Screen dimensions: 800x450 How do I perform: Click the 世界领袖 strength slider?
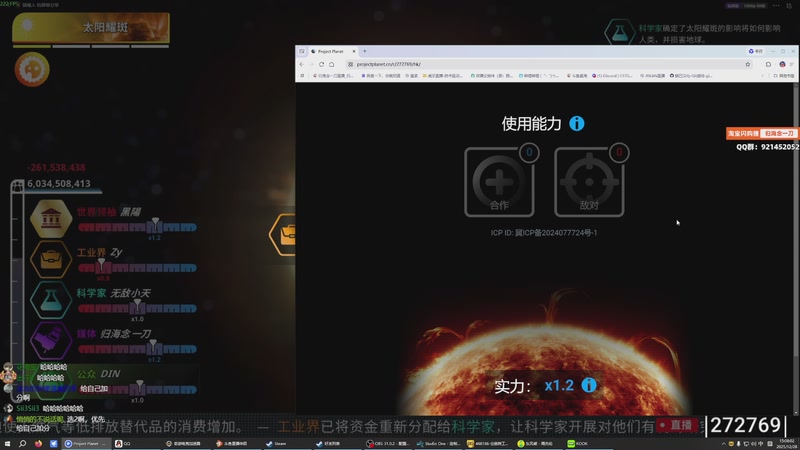tap(137, 227)
